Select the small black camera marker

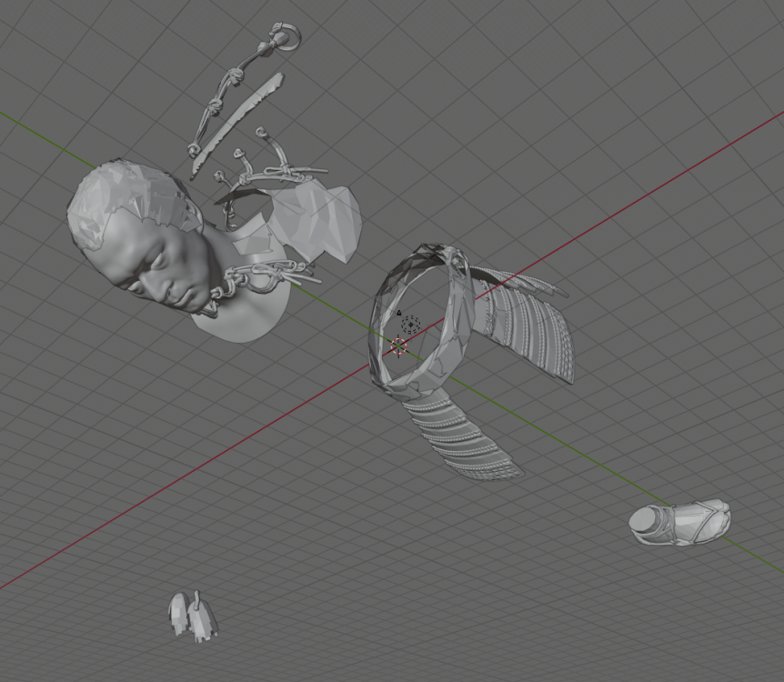pos(398,314)
